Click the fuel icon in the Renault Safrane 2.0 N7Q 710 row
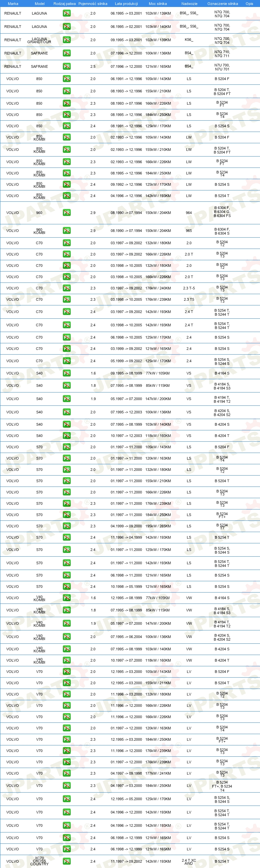This screenshot has width=260, height=868. (66, 53)
